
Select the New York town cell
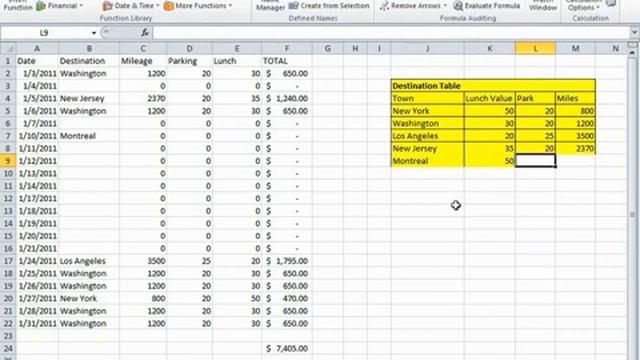pos(427,111)
